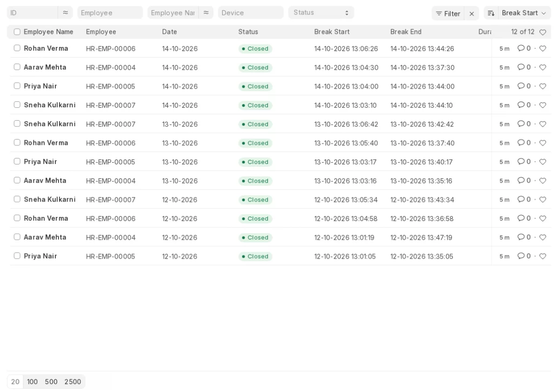Open Sneha Kulkarni's 12-10-2026 break record
The image size is (558, 392).
(x=50, y=199)
